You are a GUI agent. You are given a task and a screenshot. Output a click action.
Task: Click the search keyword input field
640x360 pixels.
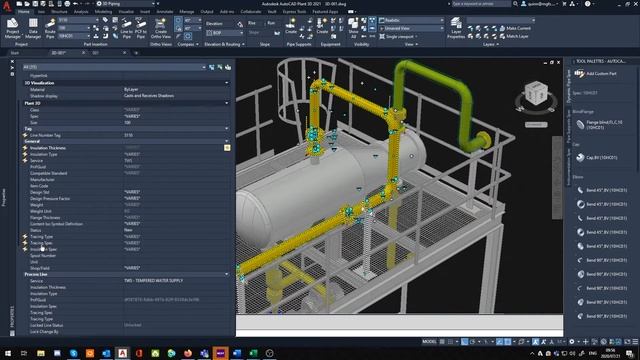480,4
